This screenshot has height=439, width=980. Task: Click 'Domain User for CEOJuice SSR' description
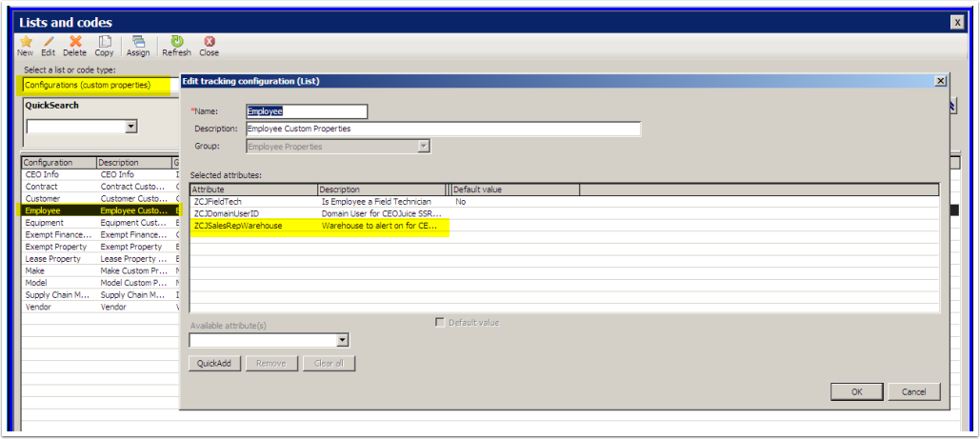pyautogui.click(x=381, y=214)
